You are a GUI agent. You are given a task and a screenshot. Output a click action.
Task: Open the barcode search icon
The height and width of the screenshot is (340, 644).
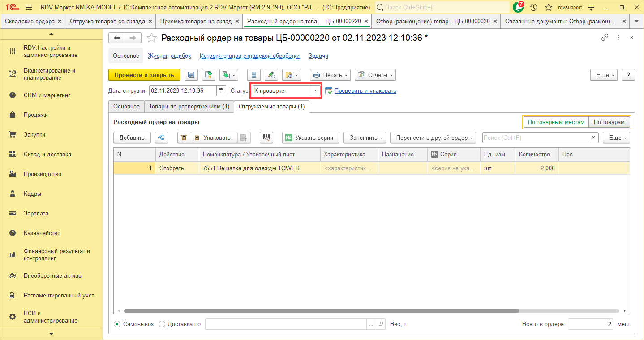tap(266, 138)
